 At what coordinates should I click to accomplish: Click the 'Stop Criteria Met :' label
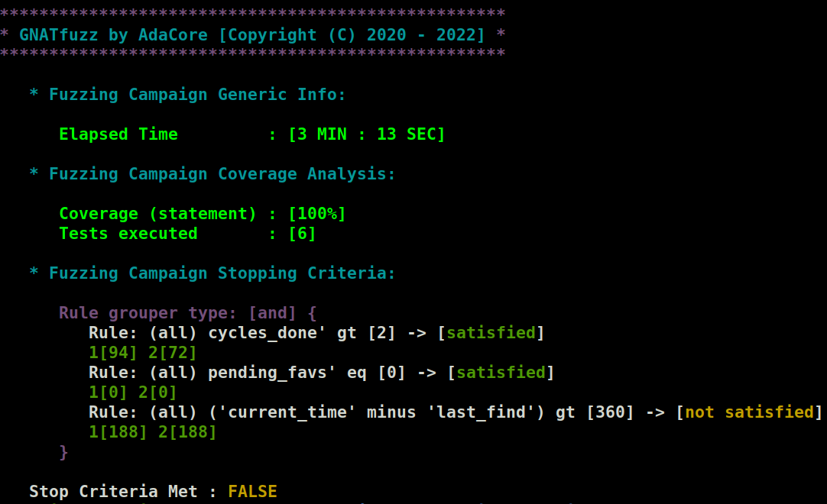[x=123, y=491]
